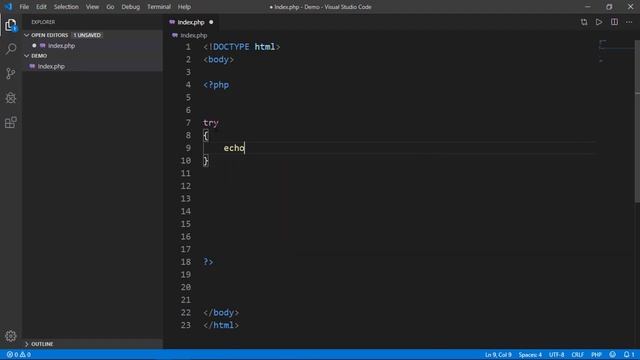The image size is (640, 360).
Task: Click the <?php opening tag on line 4
Action: pos(216,85)
